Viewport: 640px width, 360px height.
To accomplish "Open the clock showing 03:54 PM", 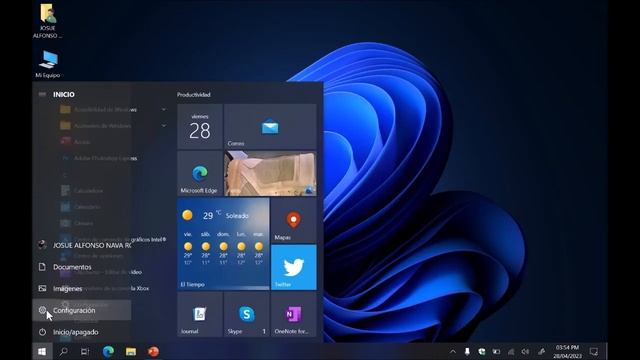I will click(567, 351).
